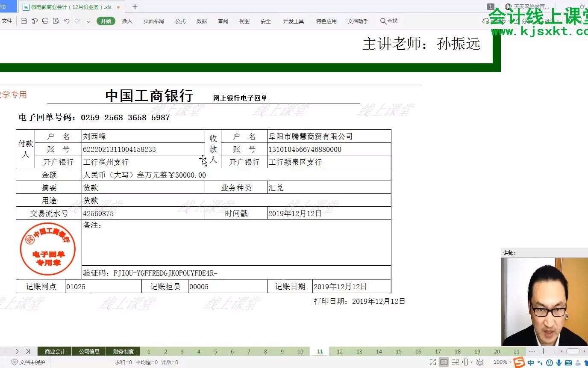The image size is (588, 368).
Task: Click the numbered badge 1 in title bar
Action: tap(491, 7)
